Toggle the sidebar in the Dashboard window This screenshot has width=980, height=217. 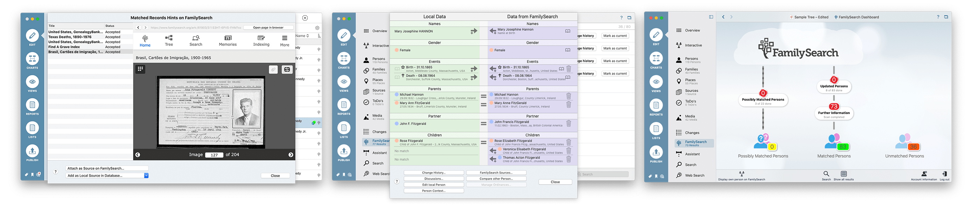pyautogui.click(x=711, y=17)
